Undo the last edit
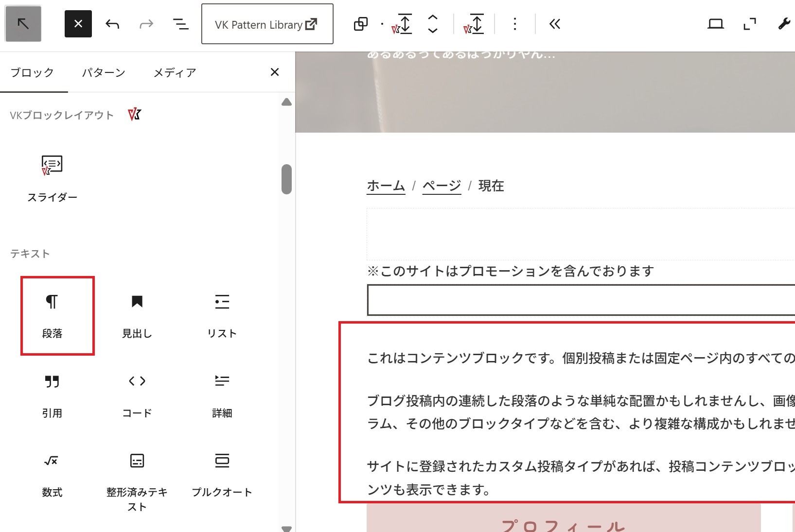This screenshot has width=795, height=532. tap(112, 24)
